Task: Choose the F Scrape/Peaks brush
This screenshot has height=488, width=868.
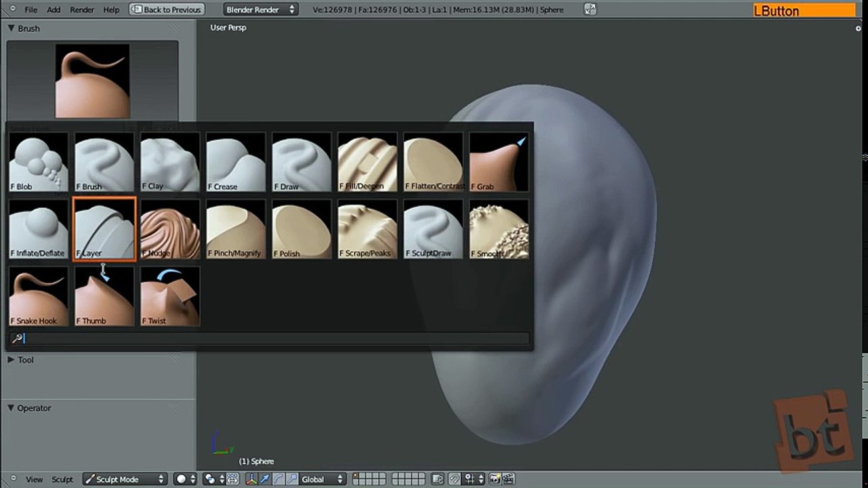Action: pyautogui.click(x=367, y=229)
